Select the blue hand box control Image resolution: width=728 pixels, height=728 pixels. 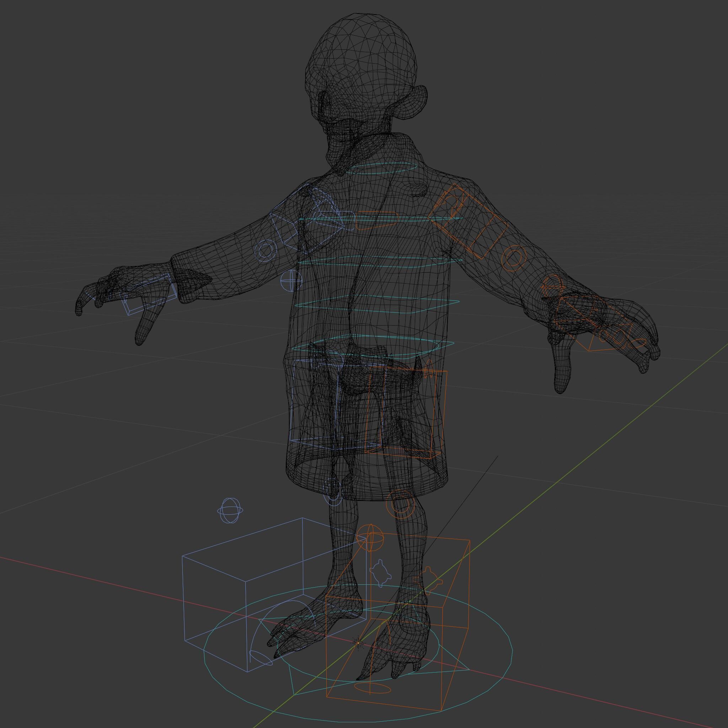pos(150,295)
